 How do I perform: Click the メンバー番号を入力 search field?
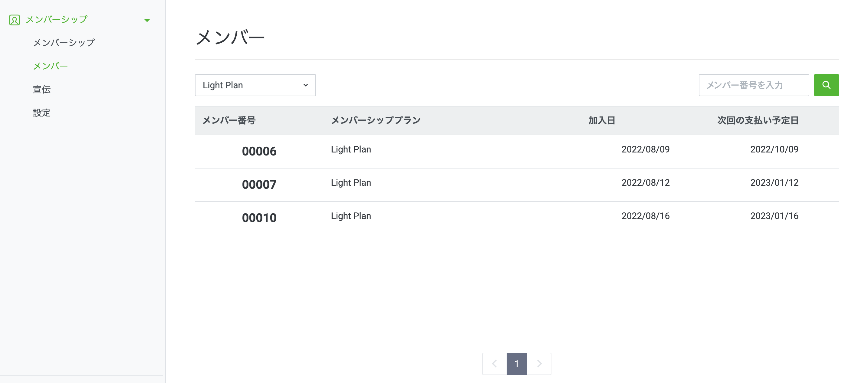753,85
